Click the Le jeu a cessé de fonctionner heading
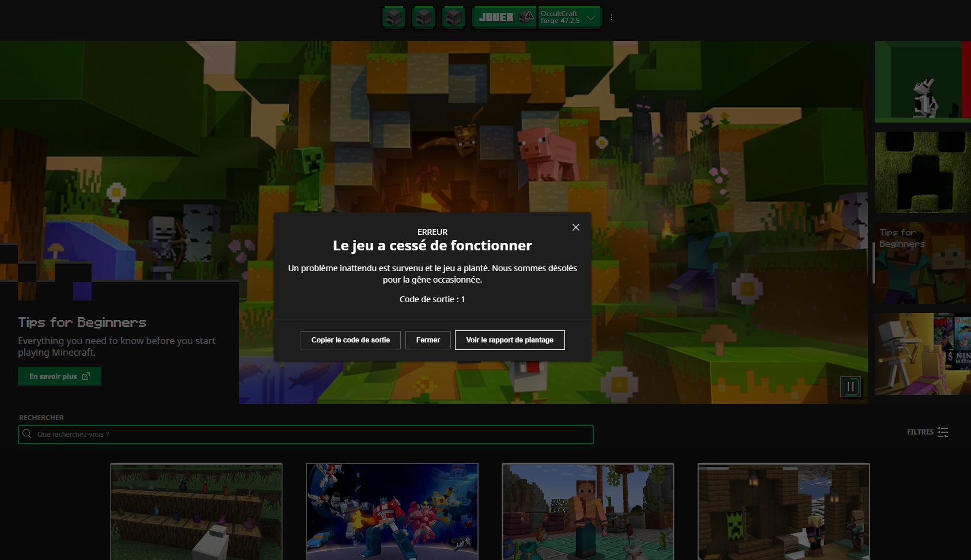 click(x=433, y=246)
